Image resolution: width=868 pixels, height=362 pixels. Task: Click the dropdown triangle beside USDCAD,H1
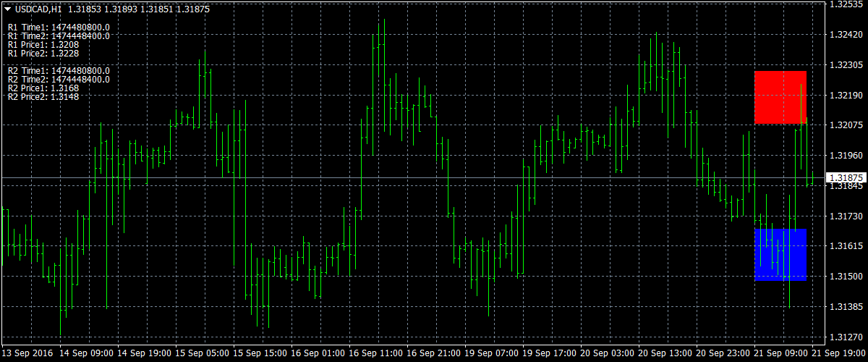[7, 9]
